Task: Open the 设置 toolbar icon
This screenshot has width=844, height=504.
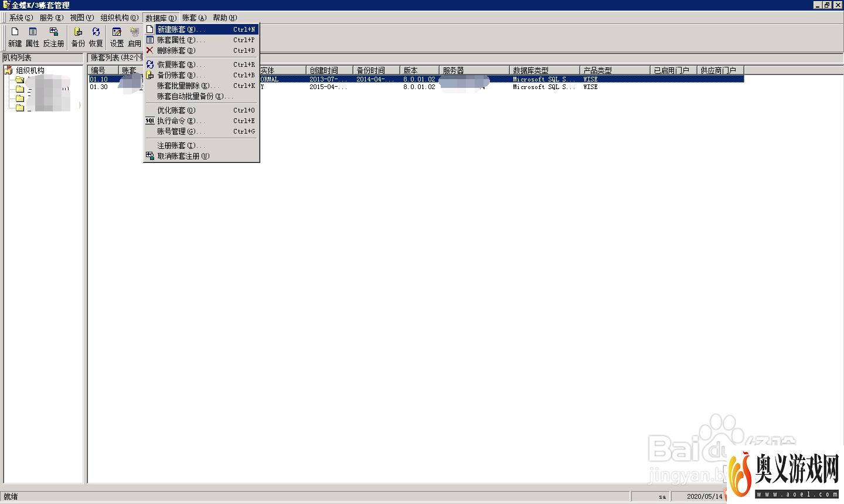Action: (x=117, y=36)
